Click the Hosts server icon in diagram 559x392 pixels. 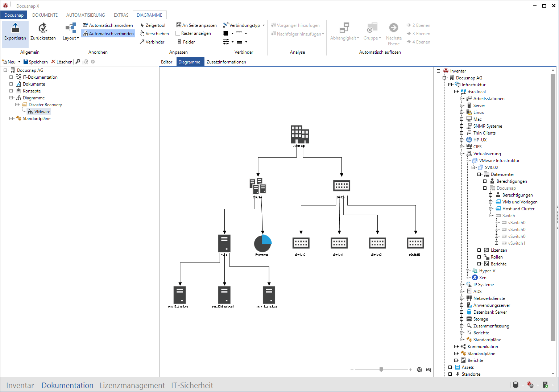pyautogui.click(x=224, y=243)
